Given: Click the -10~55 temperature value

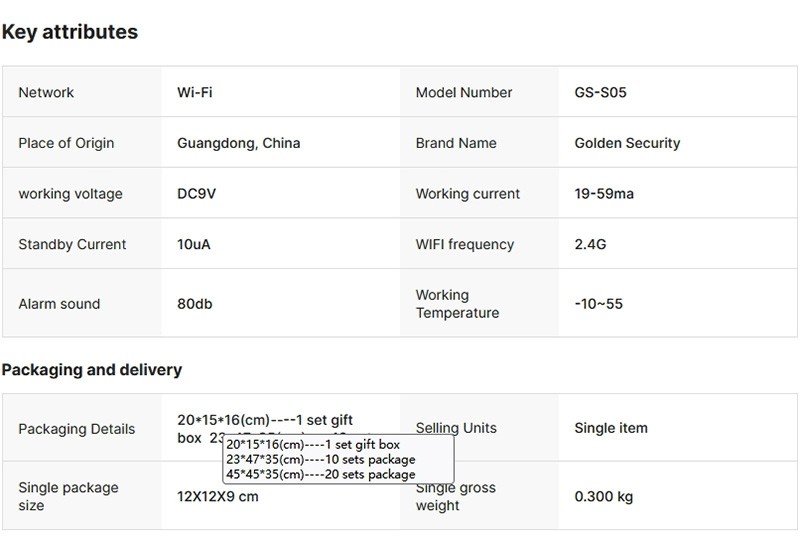Looking at the screenshot, I should click(x=599, y=304).
